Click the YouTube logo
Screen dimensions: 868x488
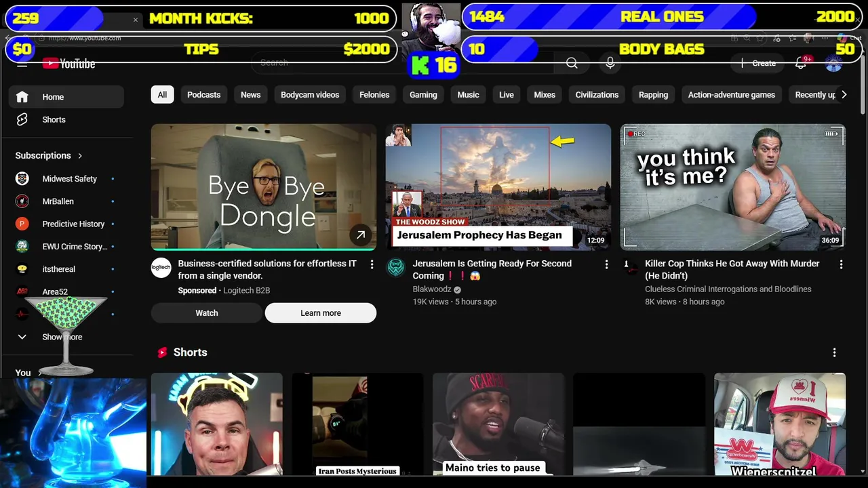pos(69,64)
